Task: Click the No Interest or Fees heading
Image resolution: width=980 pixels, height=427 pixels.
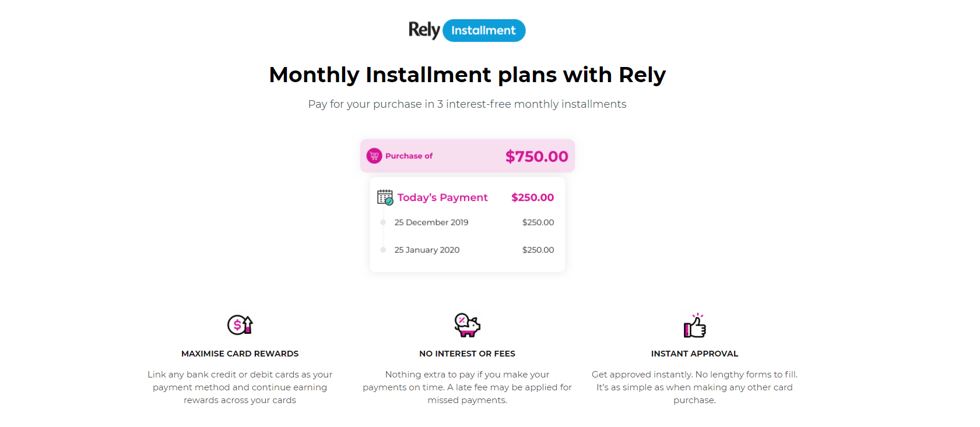Action: pyautogui.click(x=467, y=354)
